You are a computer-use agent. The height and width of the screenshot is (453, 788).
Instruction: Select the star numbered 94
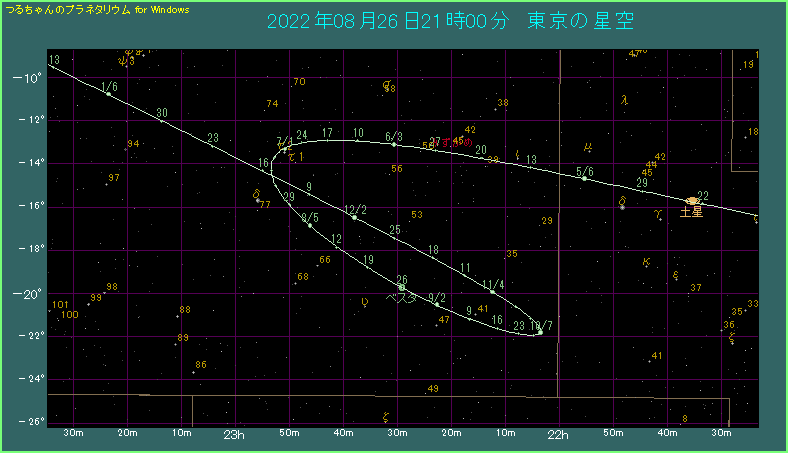(x=133, y=144)
